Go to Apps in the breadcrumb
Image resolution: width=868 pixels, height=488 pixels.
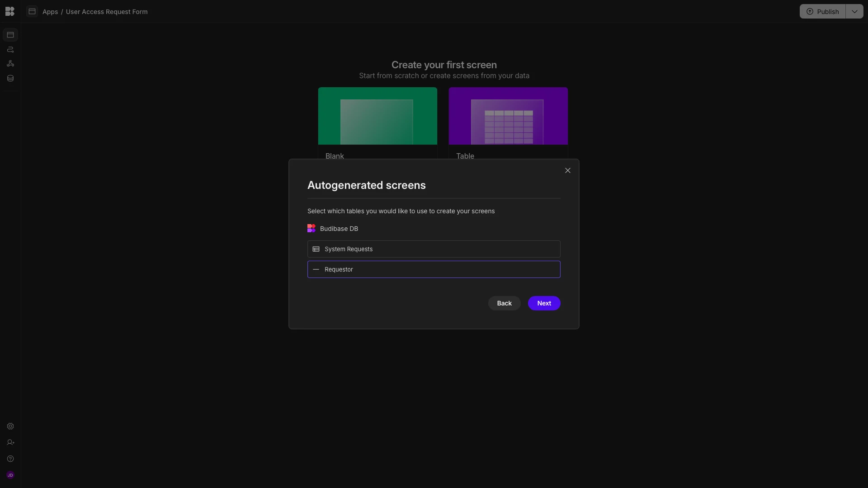coord(50,12)
